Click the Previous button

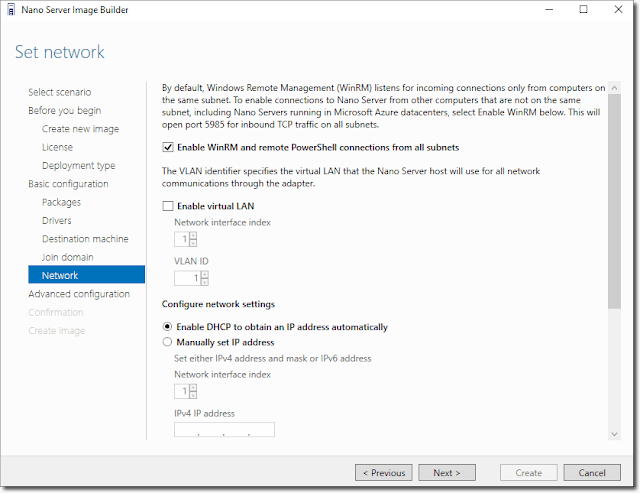[384, 473]
